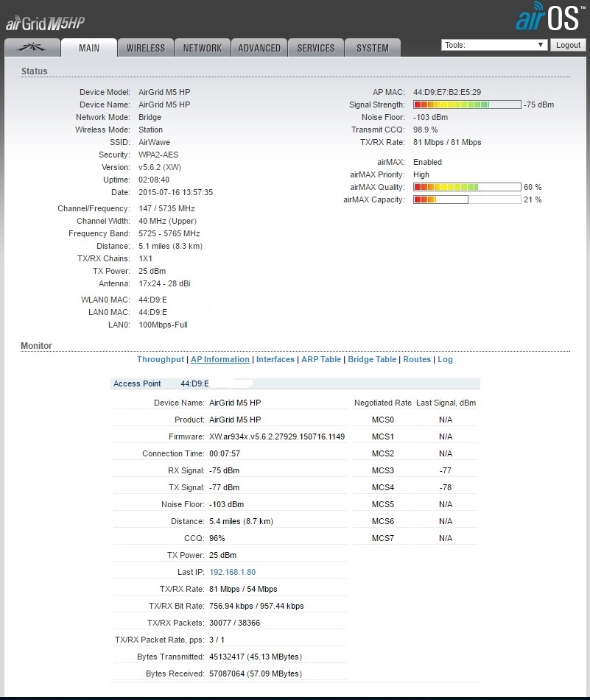Viewport: 590px width, 700px height.
Task: Select the SSID value AirWawe
Action: coord(154,142)
